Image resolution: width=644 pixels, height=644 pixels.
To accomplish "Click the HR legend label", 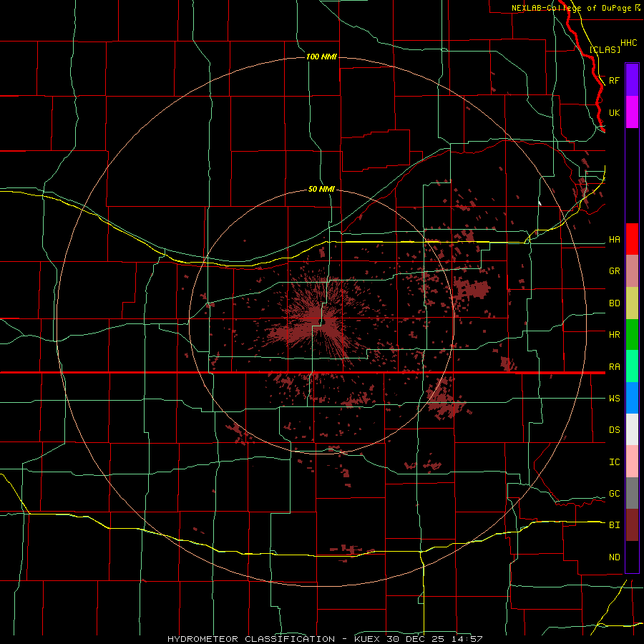I will click(614, 335).
